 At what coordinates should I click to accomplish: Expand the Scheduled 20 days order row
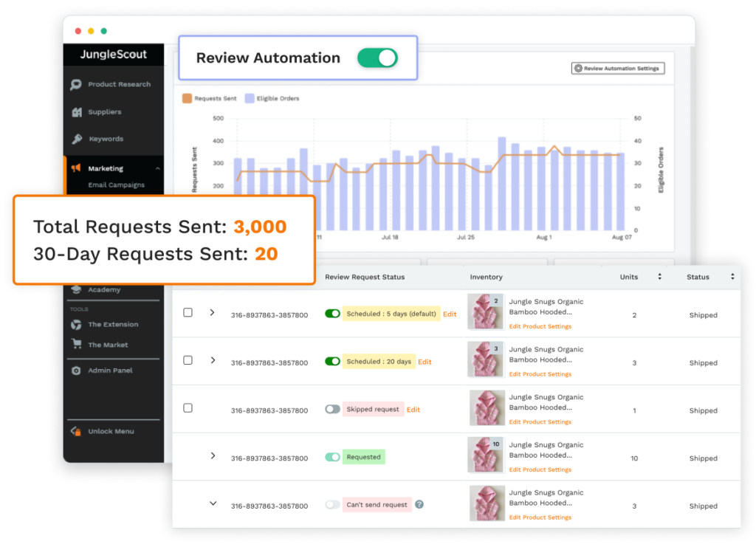point(213,360)
